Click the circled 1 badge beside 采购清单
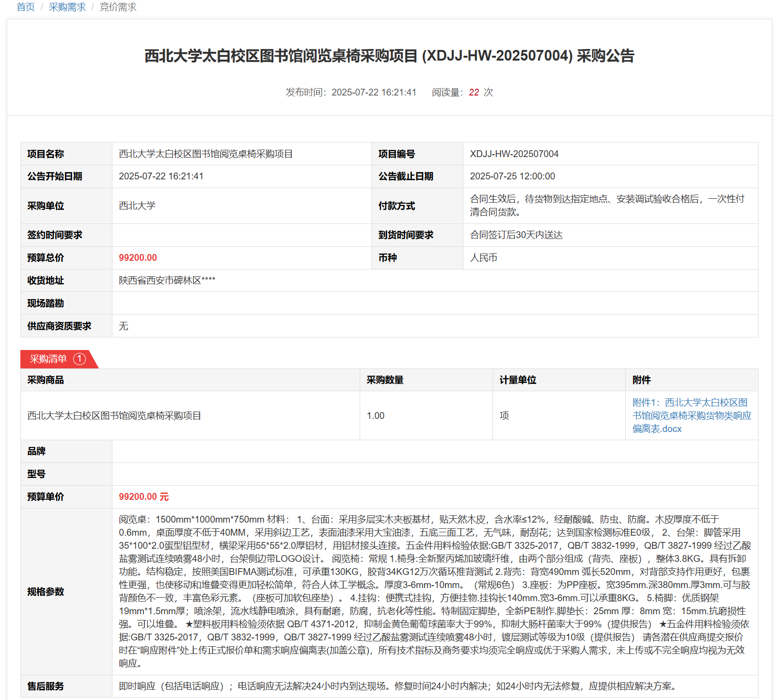 [x=79, y=359]
